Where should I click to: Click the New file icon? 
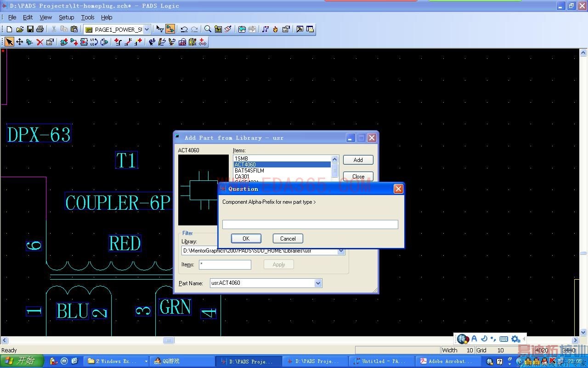pyautogui.click(x=10, y=29)
